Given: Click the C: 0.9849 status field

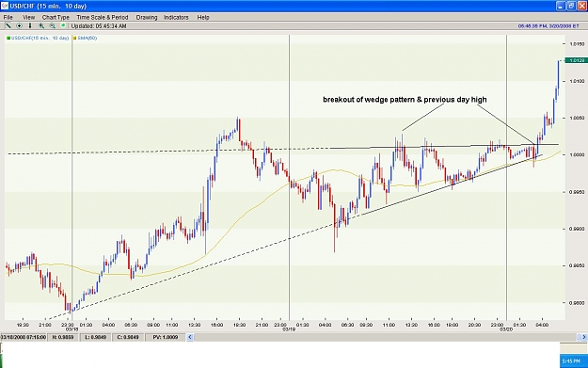Looking at the screenshot, I should (x=128, y=337).
